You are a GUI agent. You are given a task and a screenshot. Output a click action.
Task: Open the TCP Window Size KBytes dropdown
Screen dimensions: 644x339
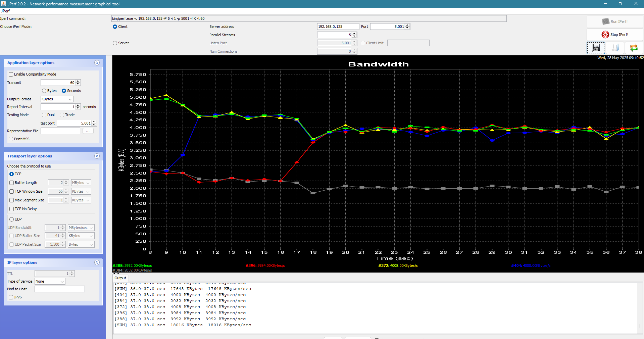81,191
